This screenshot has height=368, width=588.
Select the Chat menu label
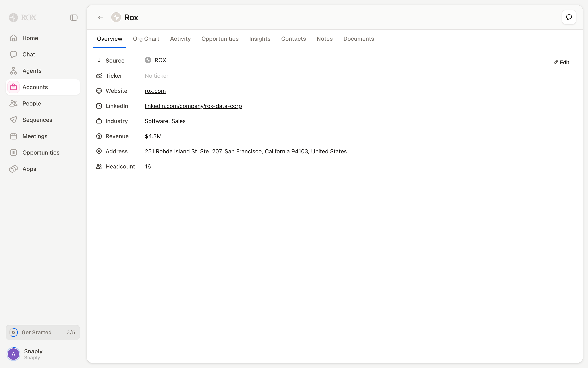point(29,54)
